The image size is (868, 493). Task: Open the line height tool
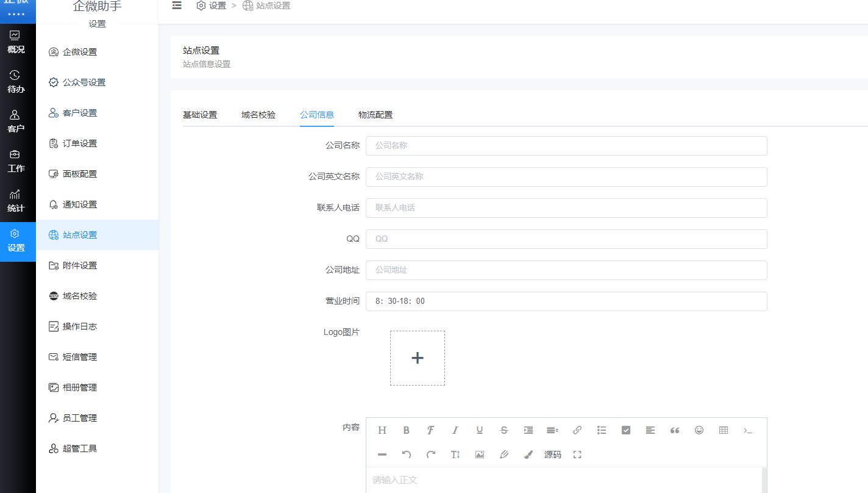point(553,430)
